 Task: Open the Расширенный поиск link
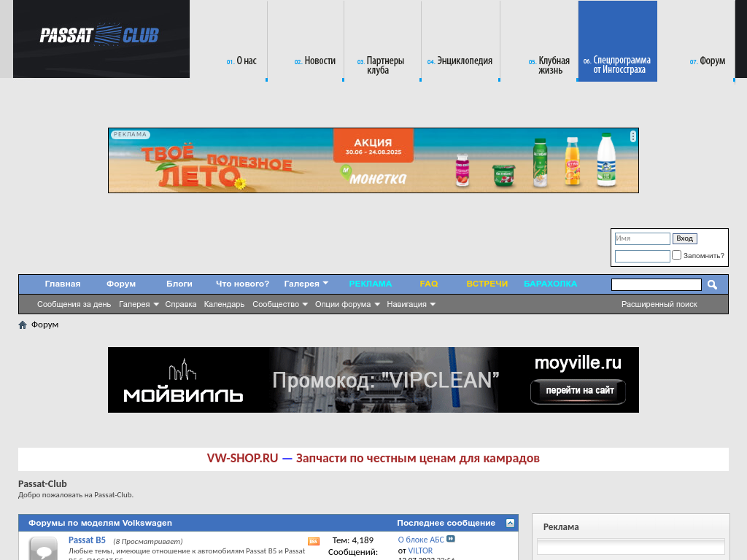point(659,304)
